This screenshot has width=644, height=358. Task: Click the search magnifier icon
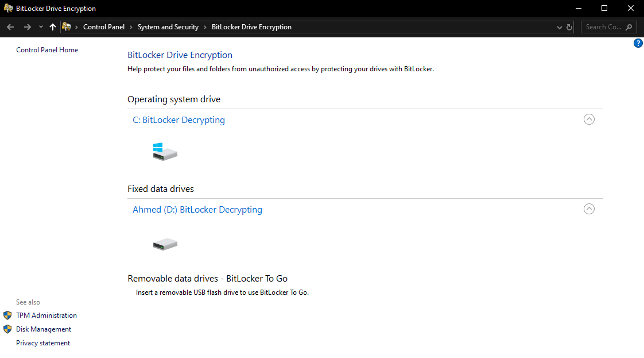pyautogui.click(x=629, y=26)
